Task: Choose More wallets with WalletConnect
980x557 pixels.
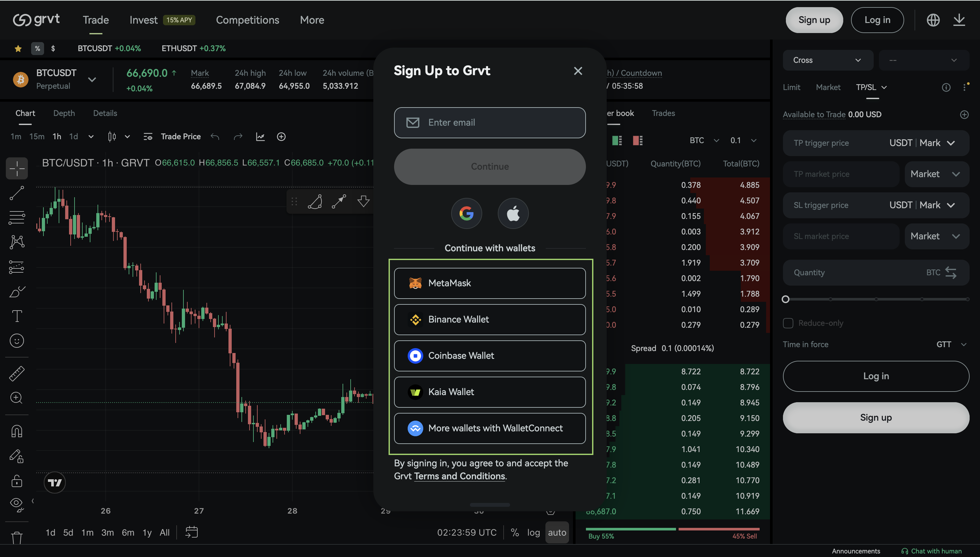Action: tap(490, 428)
